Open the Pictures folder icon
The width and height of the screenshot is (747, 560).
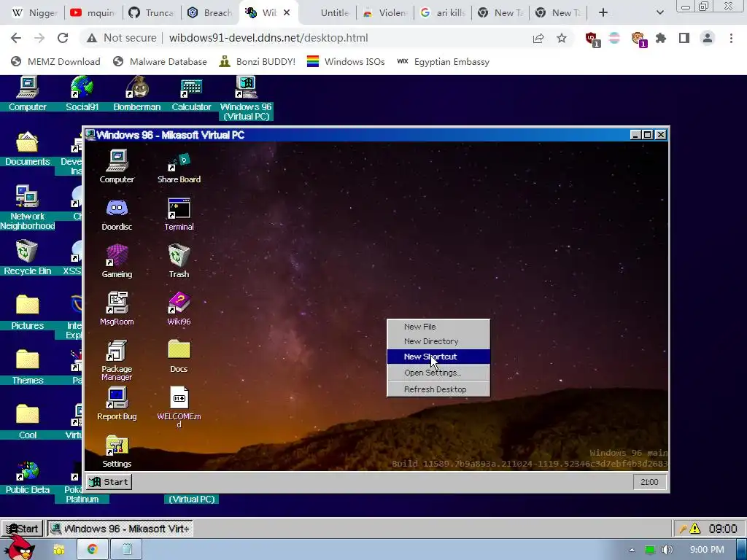click(27, 312)
